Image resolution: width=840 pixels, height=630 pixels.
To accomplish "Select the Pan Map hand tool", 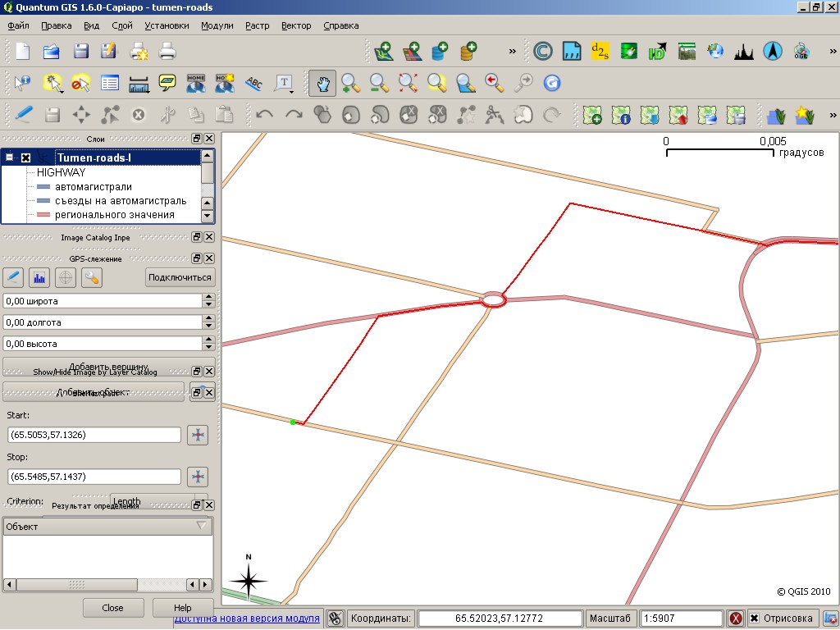I will pyautogui.click(x=323, y=83).
